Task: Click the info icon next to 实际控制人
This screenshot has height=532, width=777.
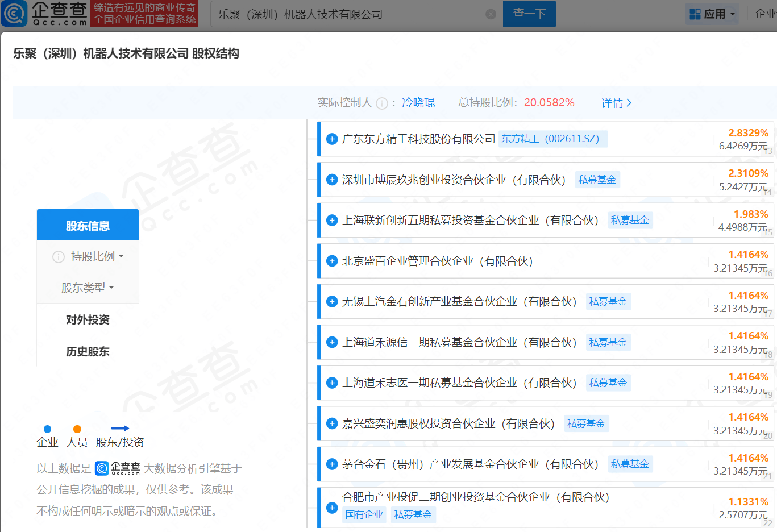Action: pos(382,103)
